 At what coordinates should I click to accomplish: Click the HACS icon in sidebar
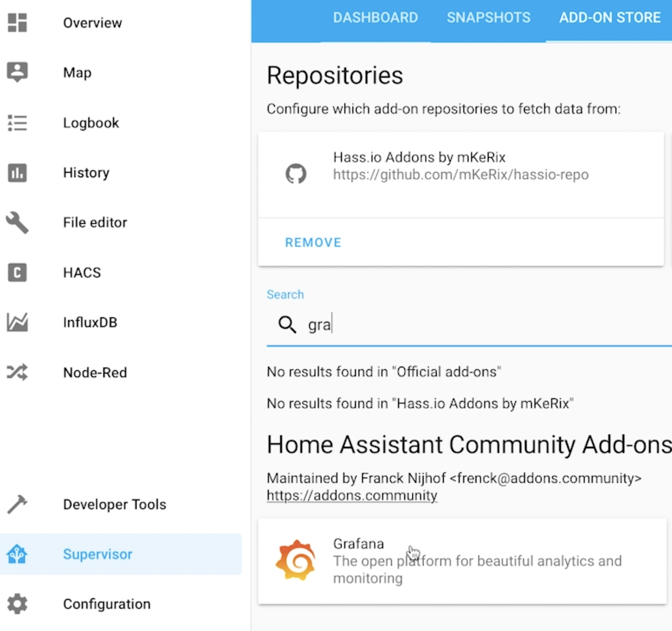point(17,272)
